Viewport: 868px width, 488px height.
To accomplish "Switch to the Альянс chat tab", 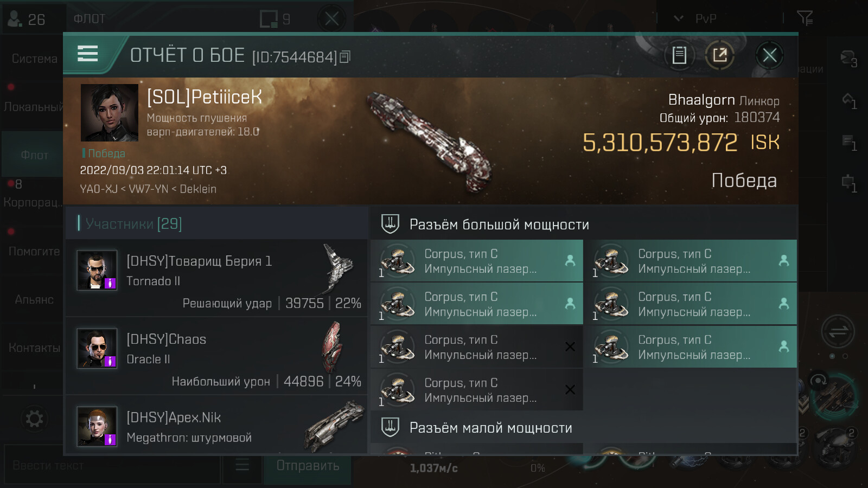I will tap(34, 299).
